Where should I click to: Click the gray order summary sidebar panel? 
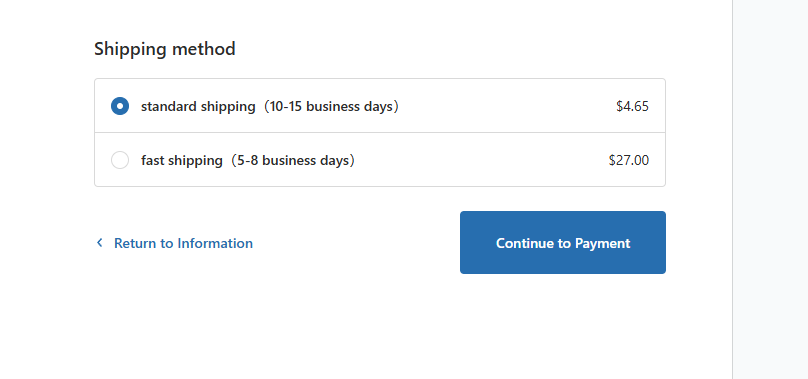click(770, 189)
